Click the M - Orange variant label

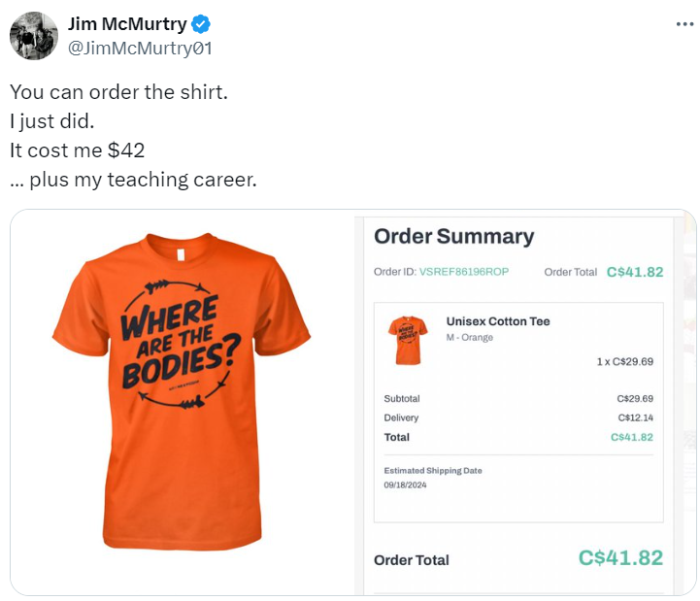click(x=469, y=338)
